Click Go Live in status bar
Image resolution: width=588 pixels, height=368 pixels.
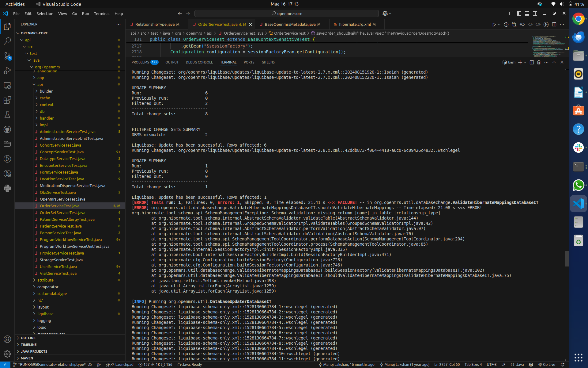(547, 365)
